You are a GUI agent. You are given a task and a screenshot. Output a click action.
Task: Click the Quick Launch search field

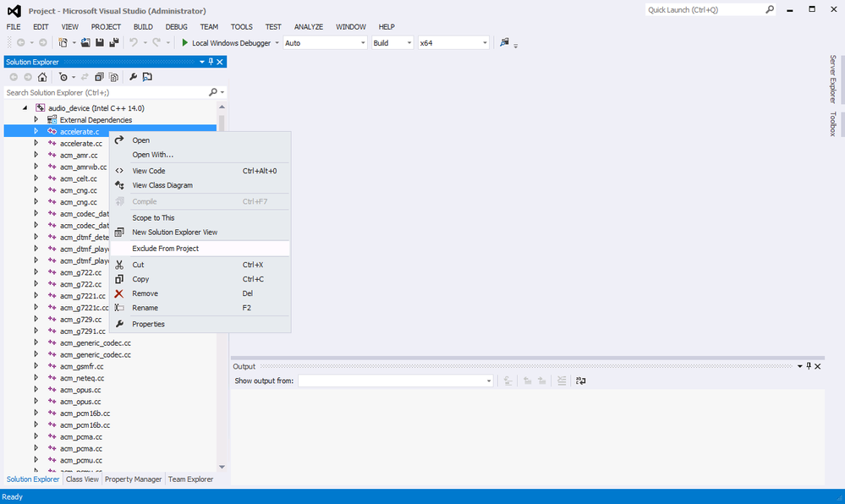click(x=705, y=9)
